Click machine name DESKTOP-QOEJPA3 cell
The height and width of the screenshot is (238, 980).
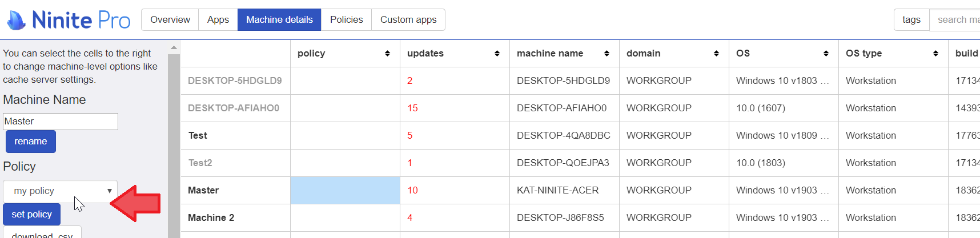(564, 163)
